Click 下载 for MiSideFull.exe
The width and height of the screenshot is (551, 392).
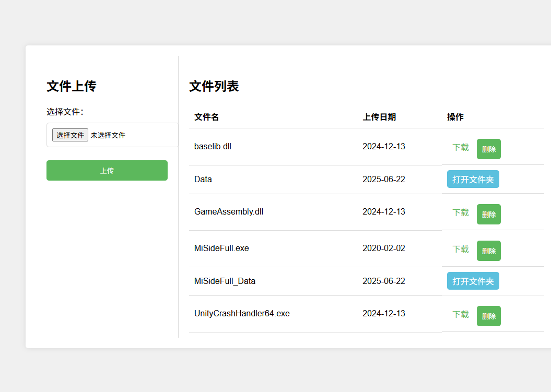tap(460, 249)
